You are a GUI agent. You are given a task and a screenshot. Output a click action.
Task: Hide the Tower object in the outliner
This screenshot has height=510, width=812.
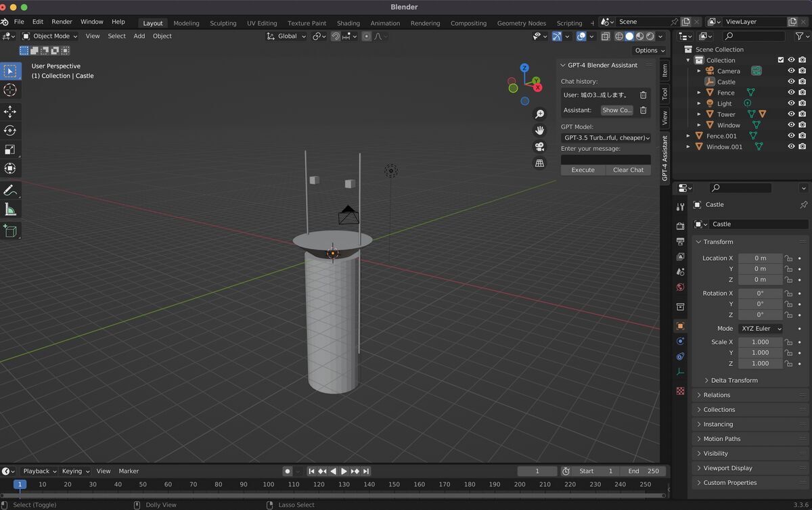[792, 114]
